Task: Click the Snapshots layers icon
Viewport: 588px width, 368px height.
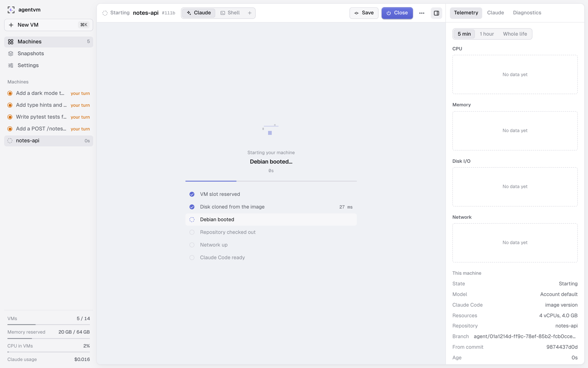Action: point(11,53)
